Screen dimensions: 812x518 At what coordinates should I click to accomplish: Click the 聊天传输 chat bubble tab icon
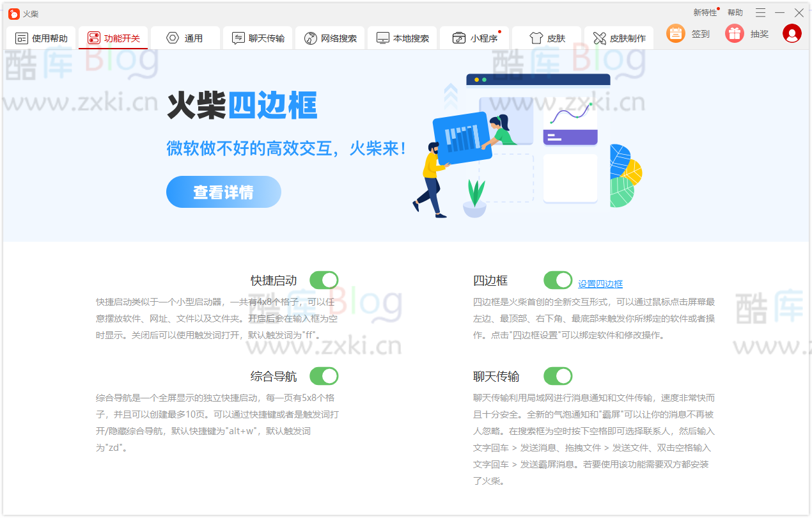click(237, 37)
